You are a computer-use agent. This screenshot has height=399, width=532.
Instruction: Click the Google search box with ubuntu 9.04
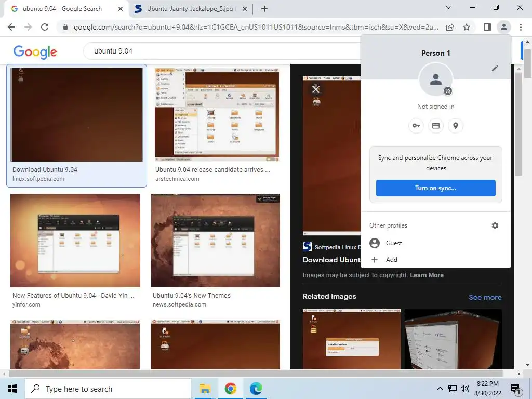point(222,51)
